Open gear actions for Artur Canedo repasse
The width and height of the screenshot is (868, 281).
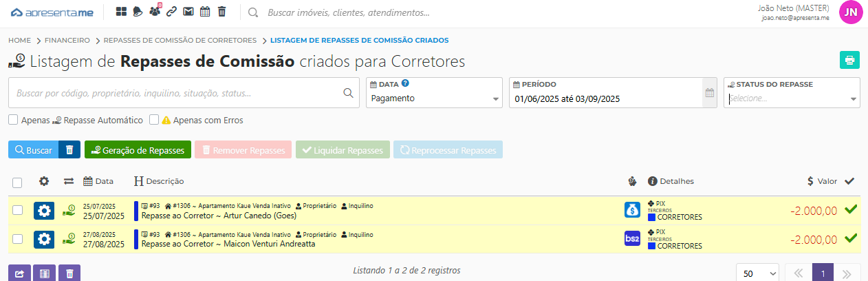click(44, 210)
